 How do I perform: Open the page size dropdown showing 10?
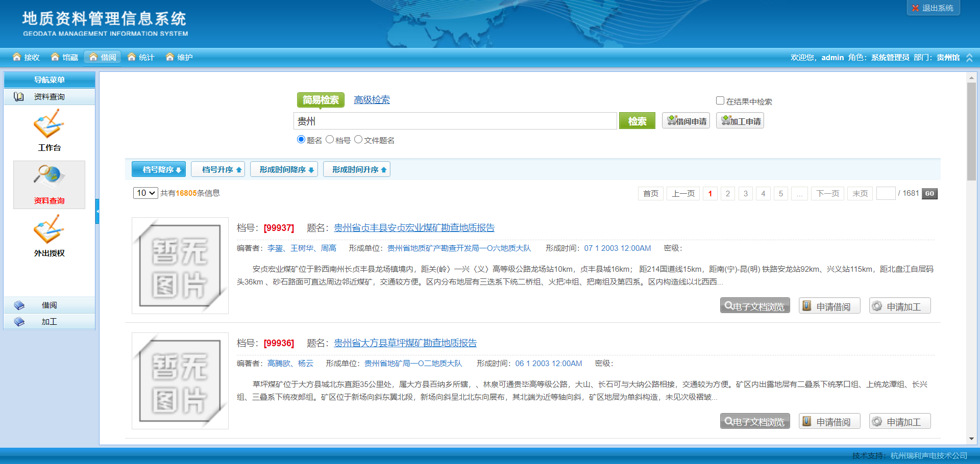(145, 193)
